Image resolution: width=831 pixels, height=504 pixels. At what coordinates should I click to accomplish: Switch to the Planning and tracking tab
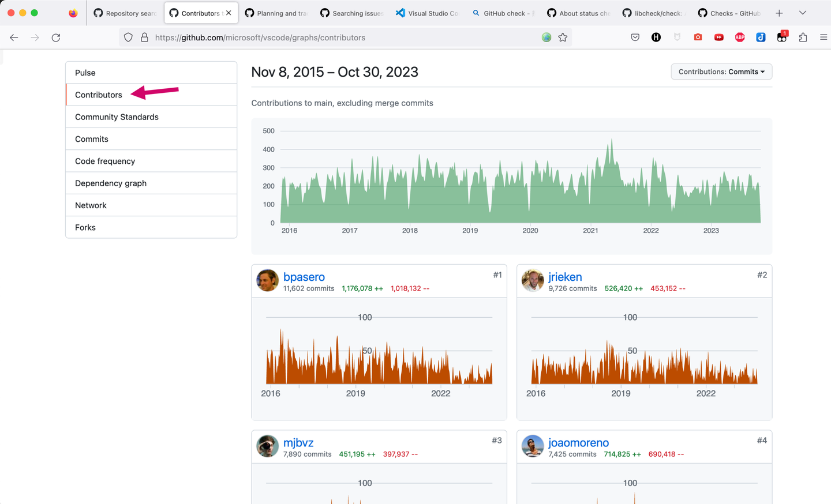tap(276, 13)
